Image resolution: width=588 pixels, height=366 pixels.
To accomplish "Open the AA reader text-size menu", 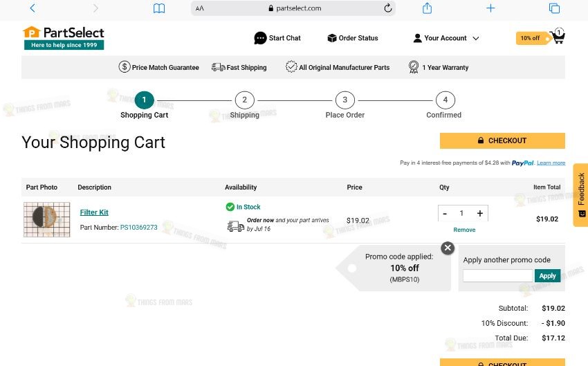I will coord(200,8).
